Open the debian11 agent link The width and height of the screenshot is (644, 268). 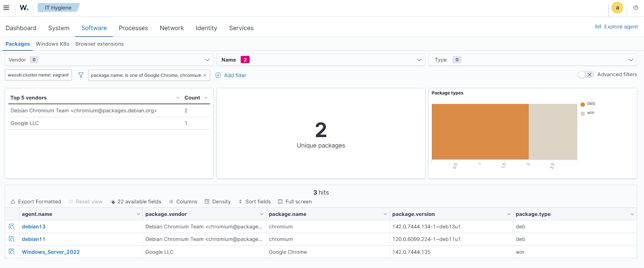[x=34, y=239]
